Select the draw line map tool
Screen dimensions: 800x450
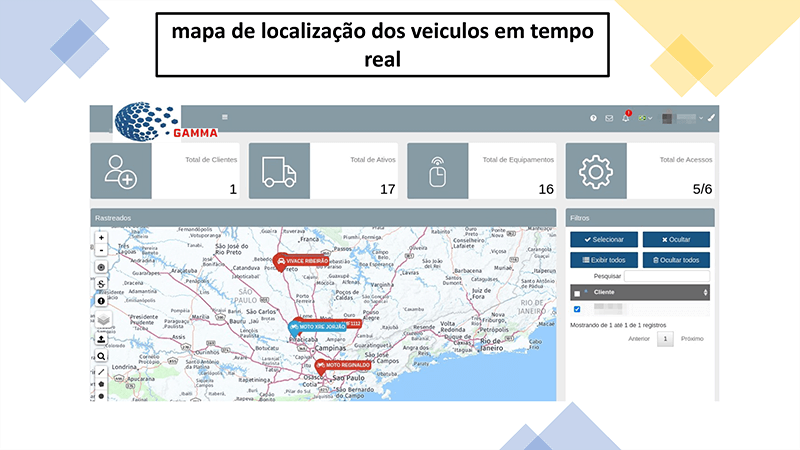coord(101,372)
